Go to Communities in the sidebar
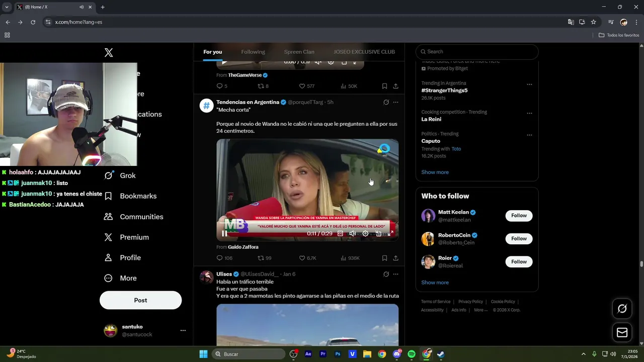 pyautogui.click(x=134, y=217)
